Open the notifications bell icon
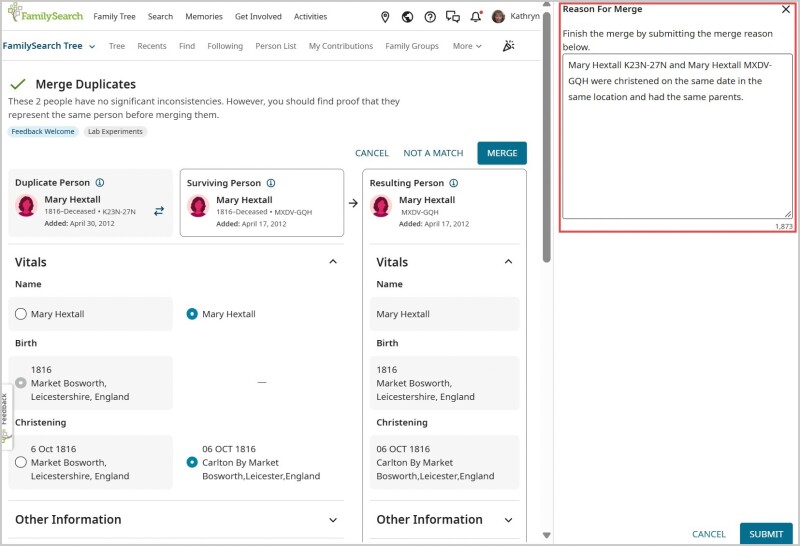 pyautogui.click(x=476, y=17)
